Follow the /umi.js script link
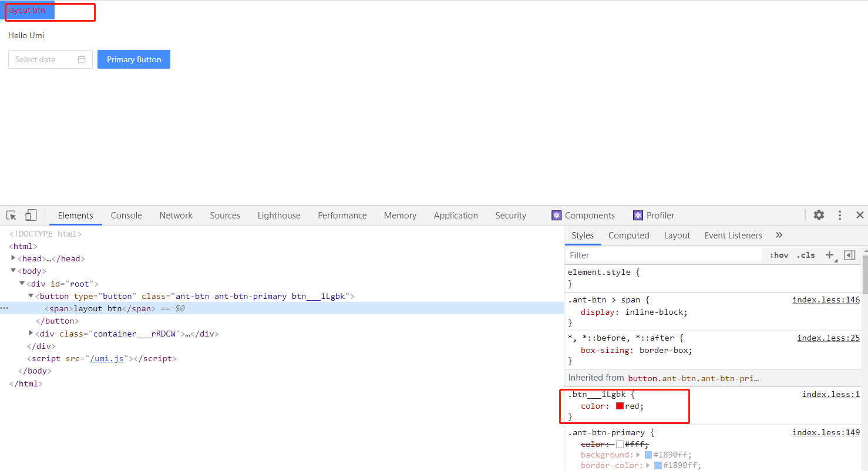868x471 pixels. 106,358
